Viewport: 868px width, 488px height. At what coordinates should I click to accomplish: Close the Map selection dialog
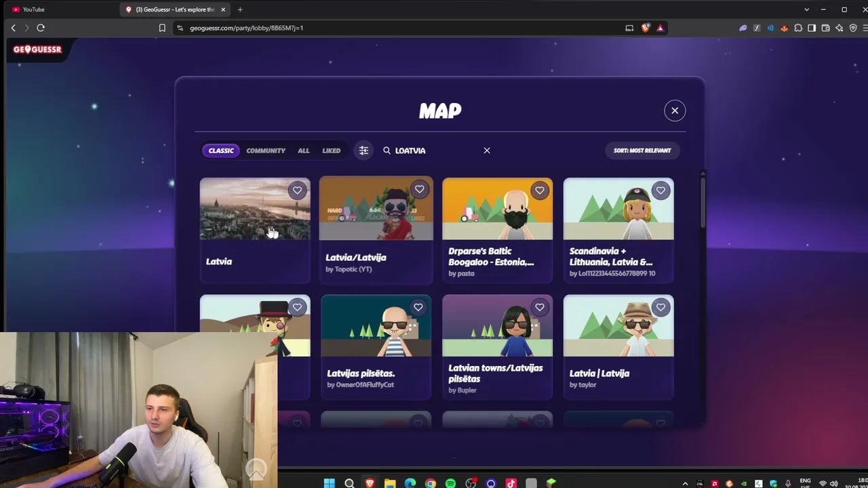675,110
